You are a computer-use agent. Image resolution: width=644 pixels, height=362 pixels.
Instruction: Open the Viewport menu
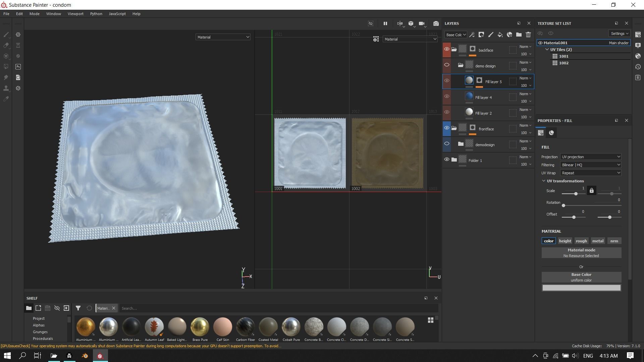pyautogui.click(x=75, y=14)
